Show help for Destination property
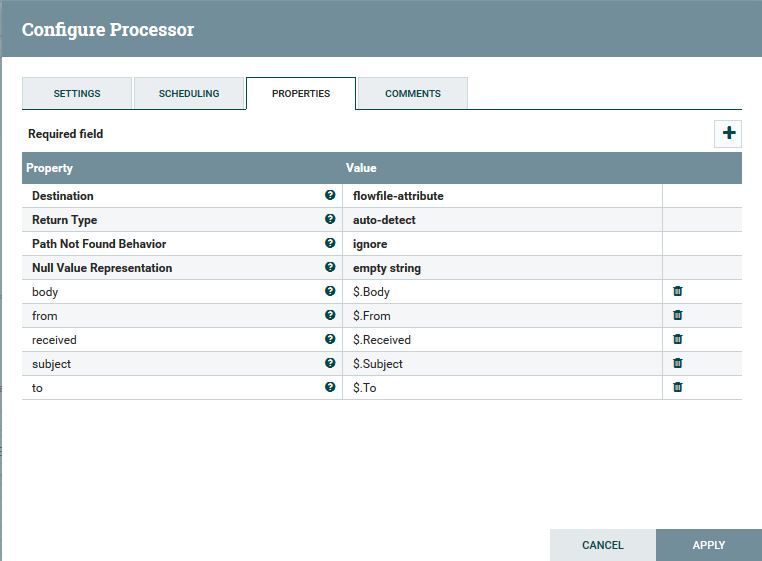 click(x=330, y=196)
